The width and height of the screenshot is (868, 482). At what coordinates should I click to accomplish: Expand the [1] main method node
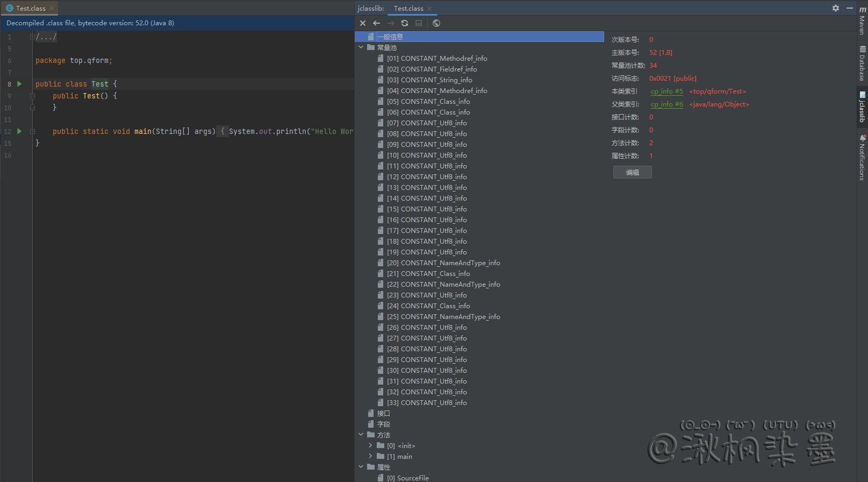370,456
